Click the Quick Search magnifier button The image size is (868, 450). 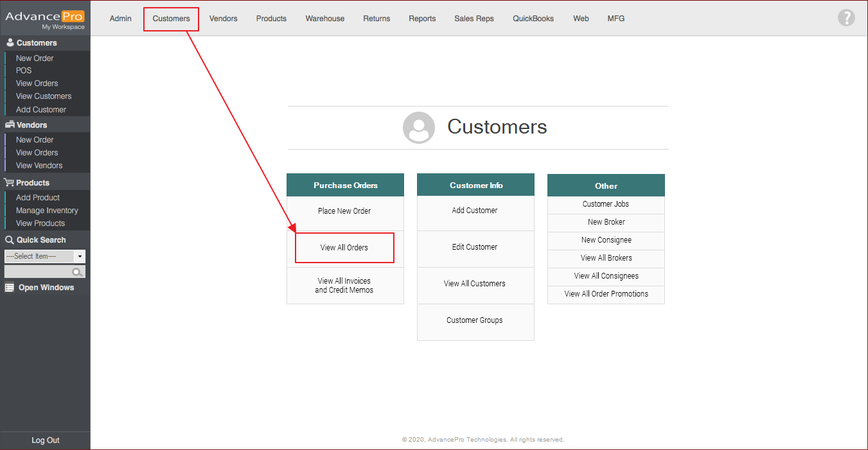click(78, 272)
